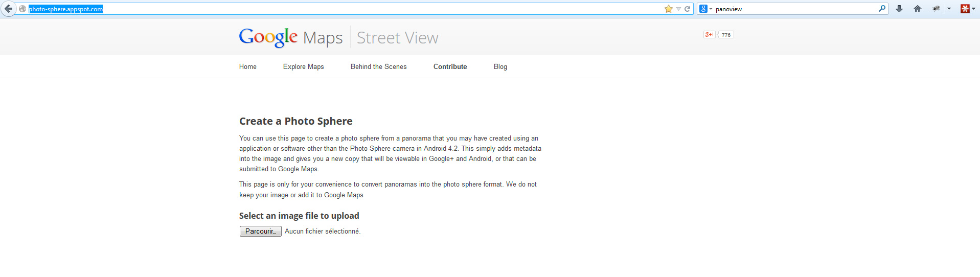Click the search magnifier icon
The image size is (980, 277).
click(882, 9)
